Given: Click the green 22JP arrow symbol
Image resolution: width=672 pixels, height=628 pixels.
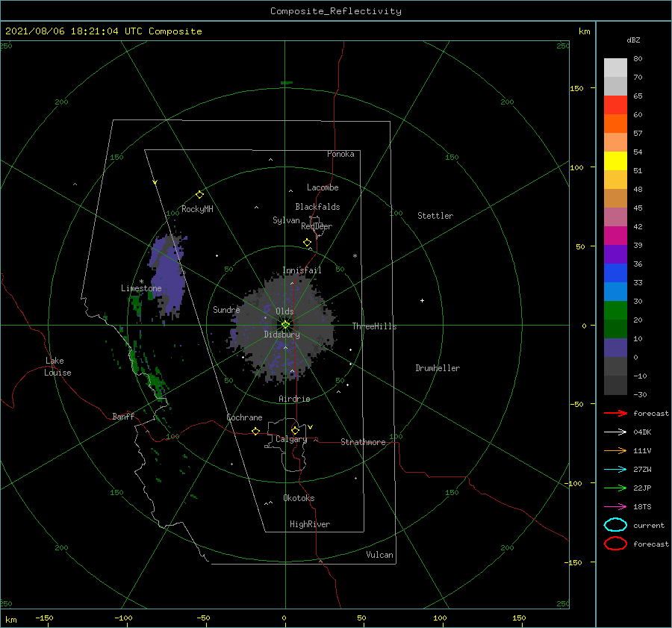Looking at the screenshot, I should 615,488.
